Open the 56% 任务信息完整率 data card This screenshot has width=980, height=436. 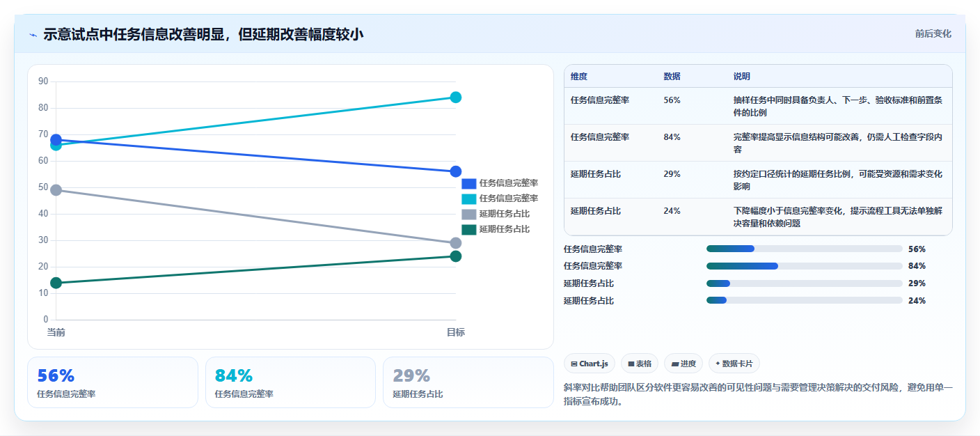pyautogui.click(x=113, y=382)
